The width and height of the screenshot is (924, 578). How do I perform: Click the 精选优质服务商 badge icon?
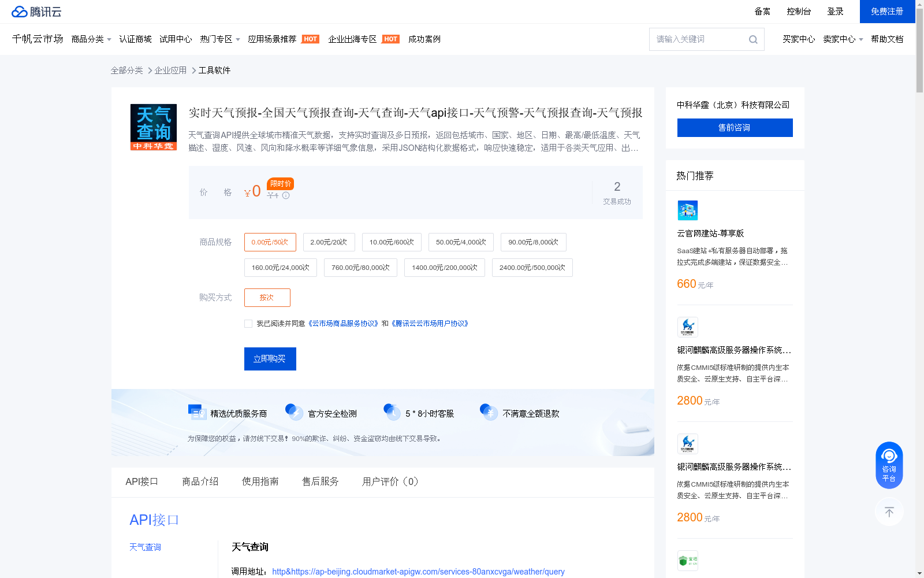198,412
